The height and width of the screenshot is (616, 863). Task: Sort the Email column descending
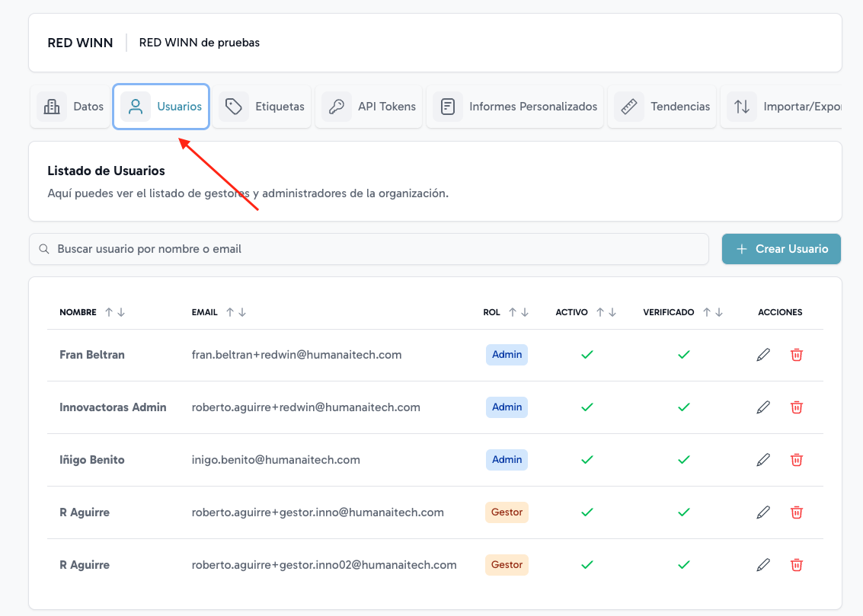(243, 312)
